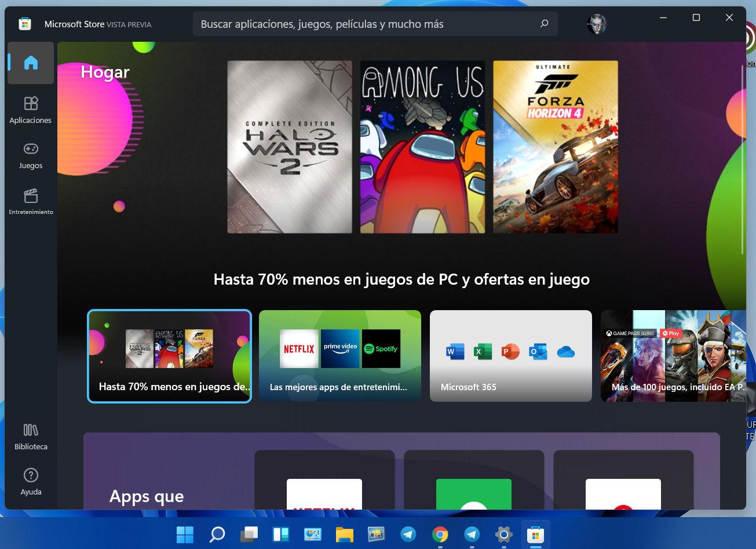This screenshot has width=756, height=549.
Task: Open Entretenimiento section in sidebar
Action: pyautogui.click(x=31, y=201)
